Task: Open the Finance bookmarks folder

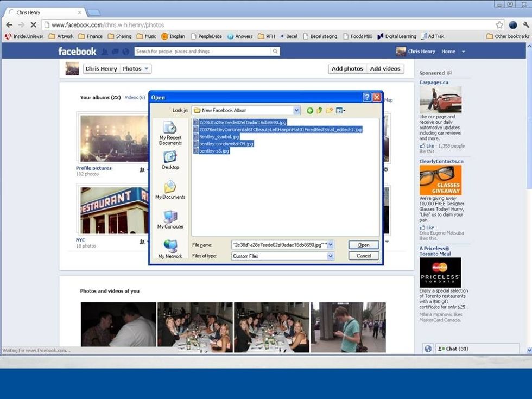Action: 91,36
